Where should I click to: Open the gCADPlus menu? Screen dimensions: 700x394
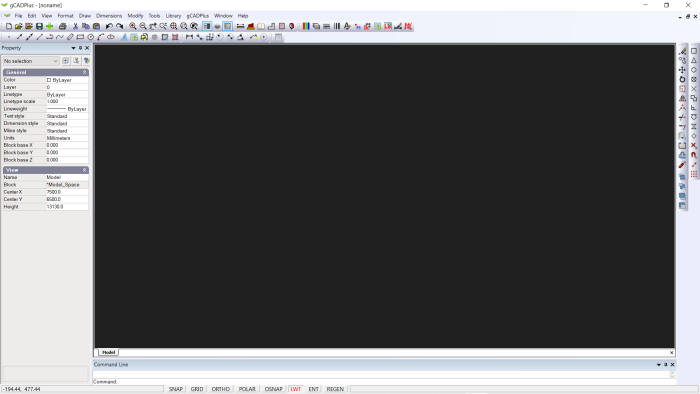(x=197, y=16)
